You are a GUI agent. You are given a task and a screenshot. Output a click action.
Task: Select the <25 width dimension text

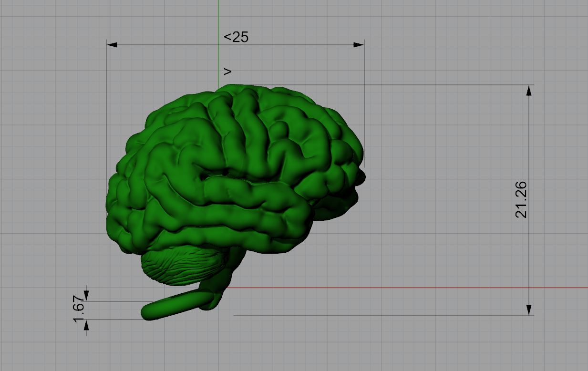coord(236,37)
